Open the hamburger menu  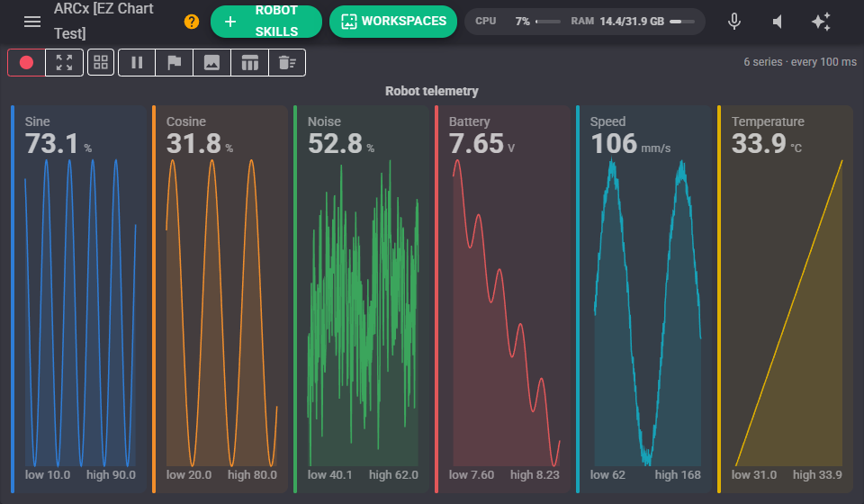(32, 22)
